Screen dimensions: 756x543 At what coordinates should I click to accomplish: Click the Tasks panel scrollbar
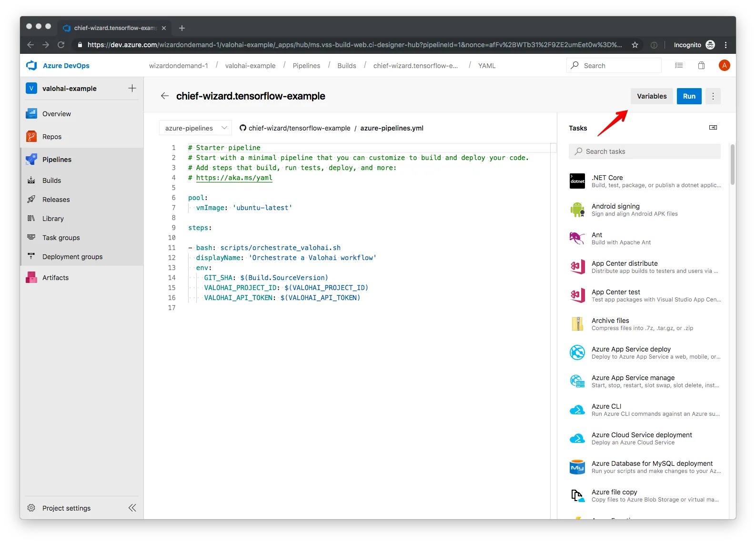tap(733, 165)
